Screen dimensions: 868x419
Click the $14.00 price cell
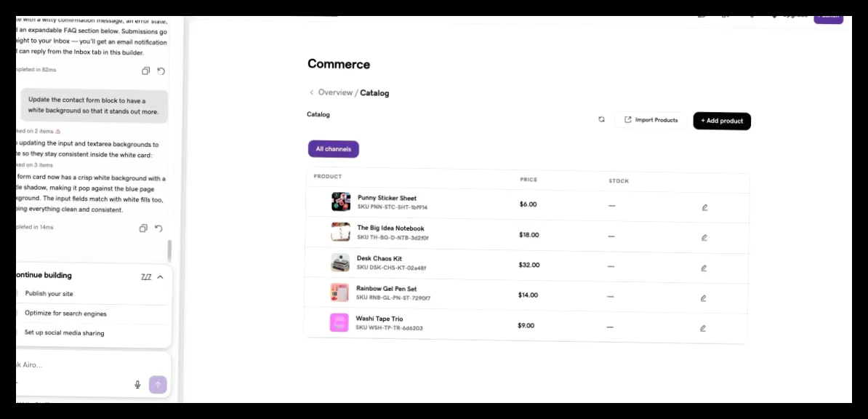(x=528, y=295)
